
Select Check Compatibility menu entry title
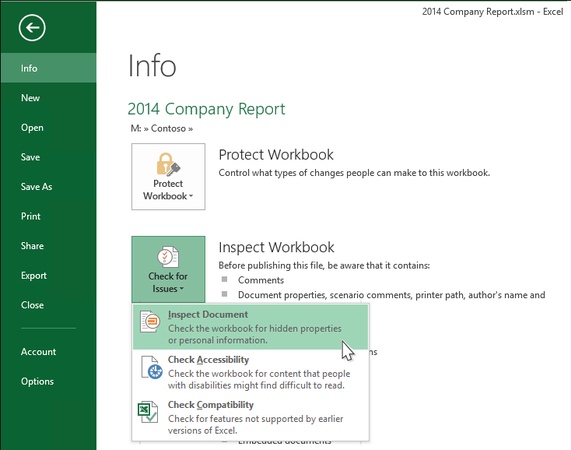(x=210, y=405)
